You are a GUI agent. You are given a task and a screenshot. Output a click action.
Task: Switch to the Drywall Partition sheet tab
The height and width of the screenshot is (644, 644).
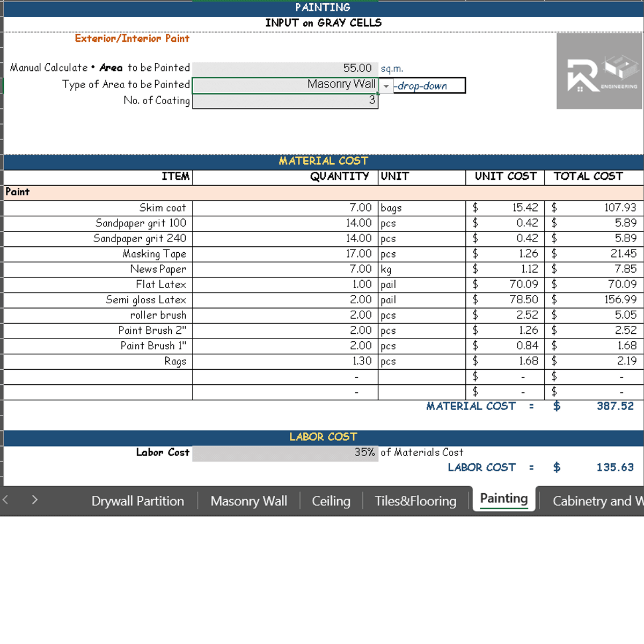tap(137, 501)
